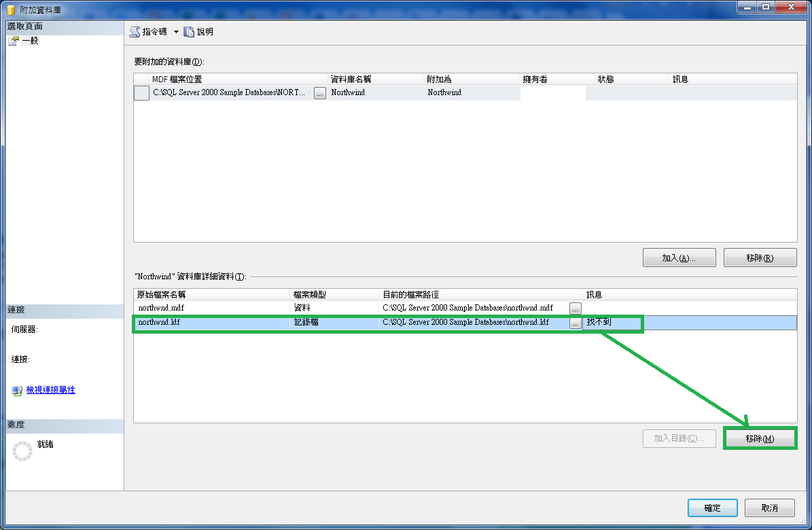
Task: Click 確定 to attach the database
Action: click(x=712, y=508)
